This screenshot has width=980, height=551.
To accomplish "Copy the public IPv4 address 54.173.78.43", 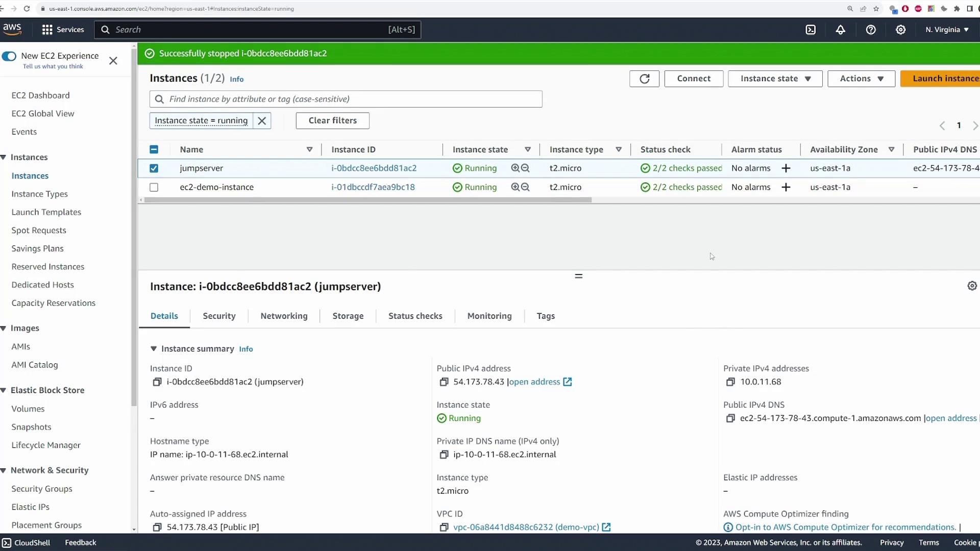I will (444, 382).
